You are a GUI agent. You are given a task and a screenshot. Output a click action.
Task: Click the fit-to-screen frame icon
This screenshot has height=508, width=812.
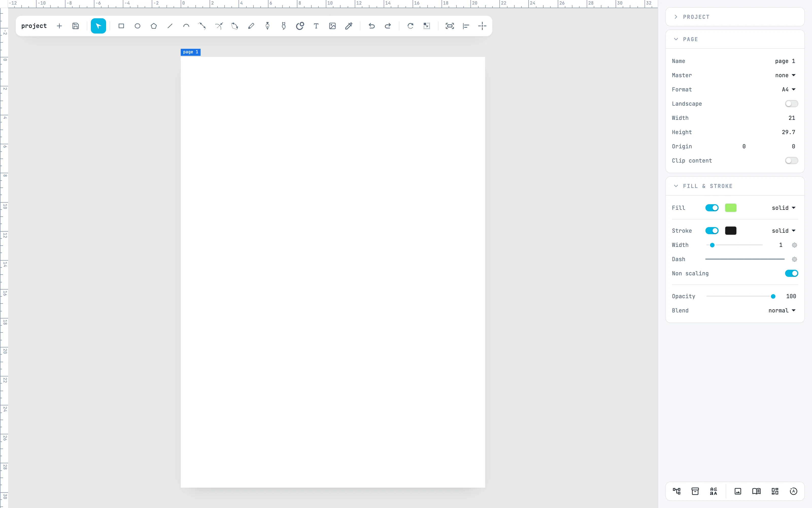[450, 26]
